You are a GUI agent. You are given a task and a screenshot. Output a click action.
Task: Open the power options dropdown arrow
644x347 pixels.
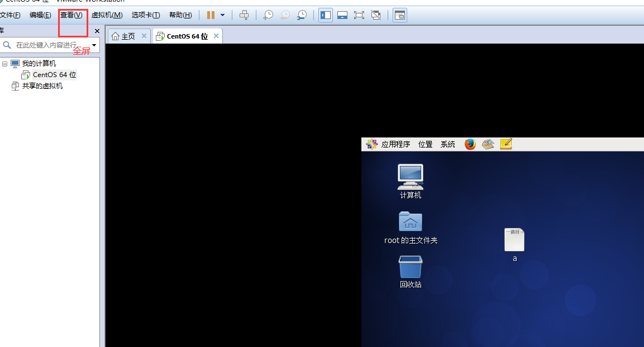(x=223, y=15)
